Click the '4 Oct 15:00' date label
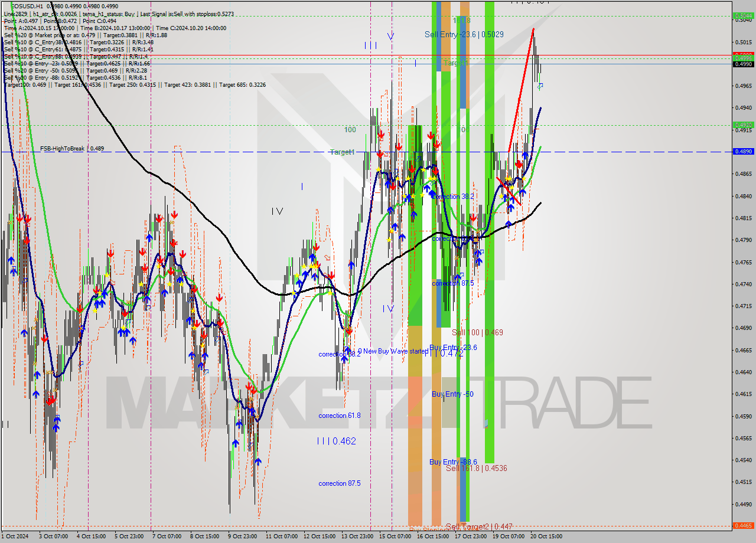The image size is (756, 543). point(92,537)
